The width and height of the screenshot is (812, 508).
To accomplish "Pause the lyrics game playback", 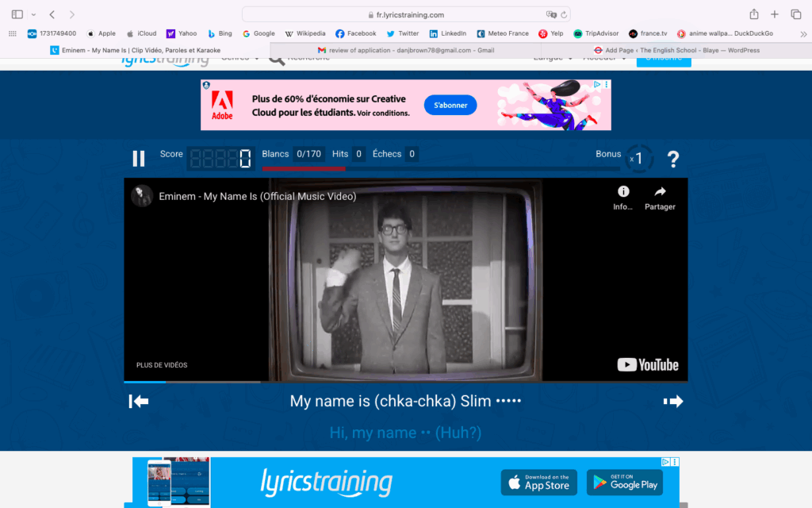I will (x=138, y=159).
